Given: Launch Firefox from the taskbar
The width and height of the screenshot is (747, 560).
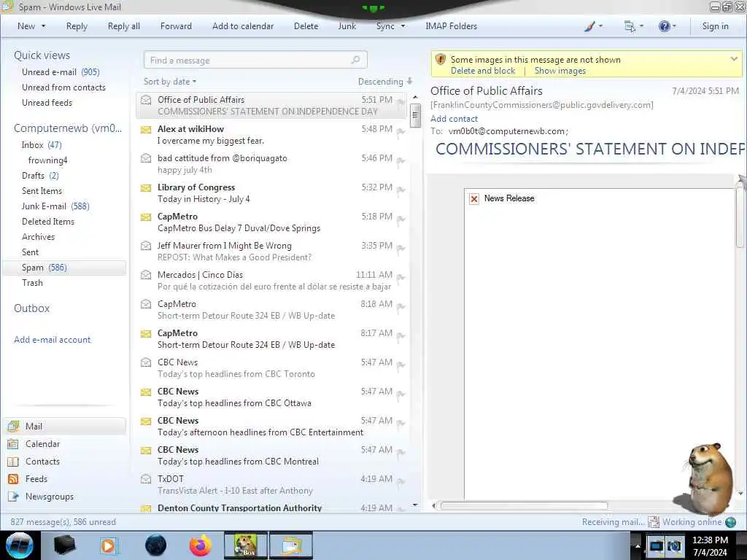Looking at the screenshot, I should [x=201, y=545].
